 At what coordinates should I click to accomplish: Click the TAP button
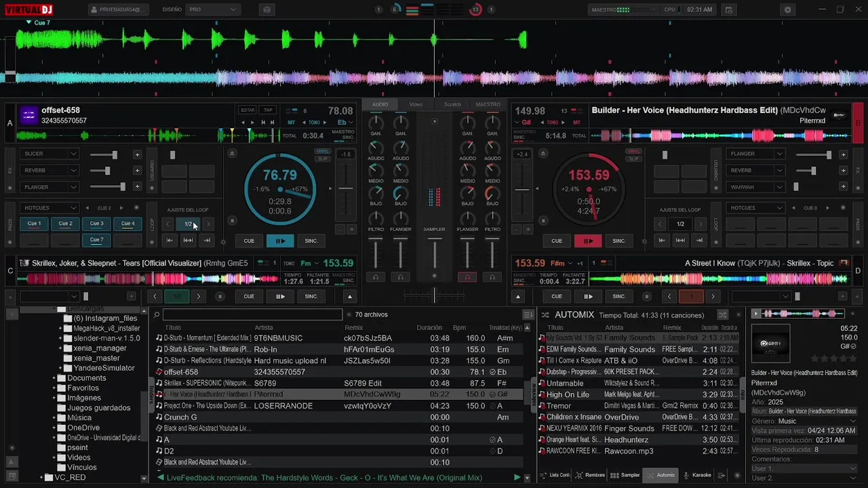(x=268, y=110)
